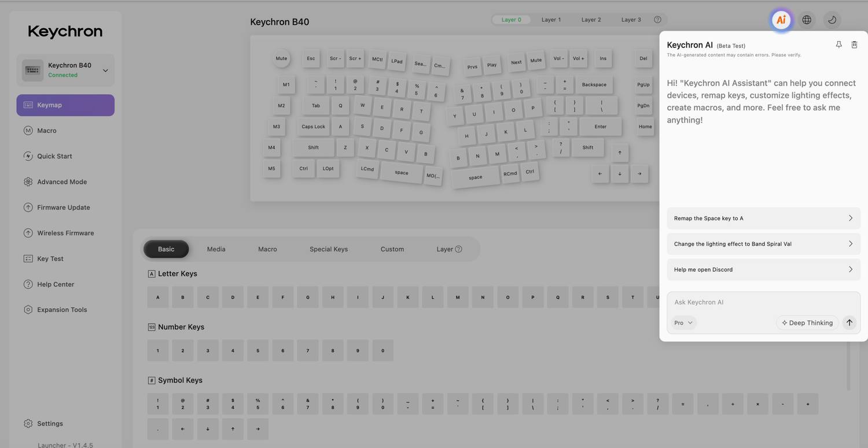Screen dimensions: 868x448
Task: Pick letter S in the Letter Keys palette
Action: (x=608, y=297)
